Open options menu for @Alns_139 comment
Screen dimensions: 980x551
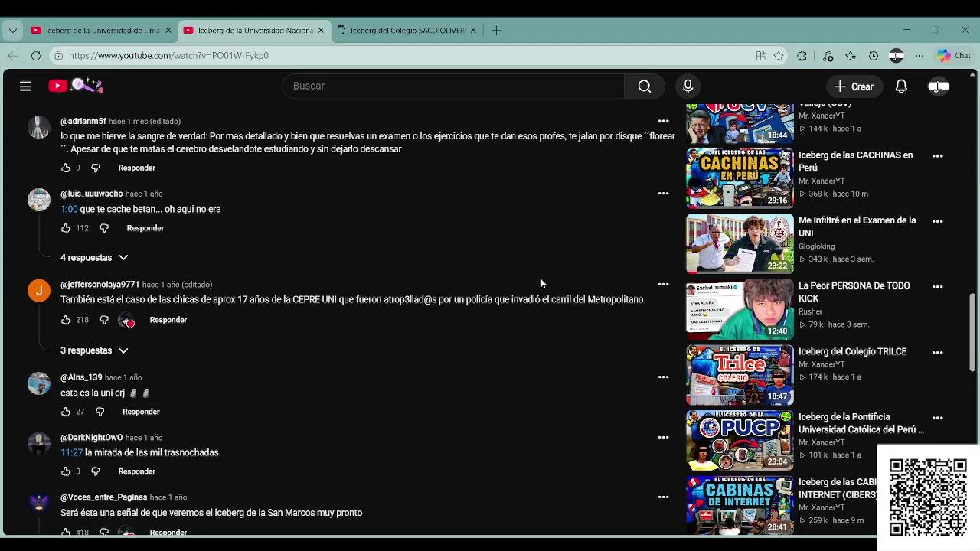663,377
